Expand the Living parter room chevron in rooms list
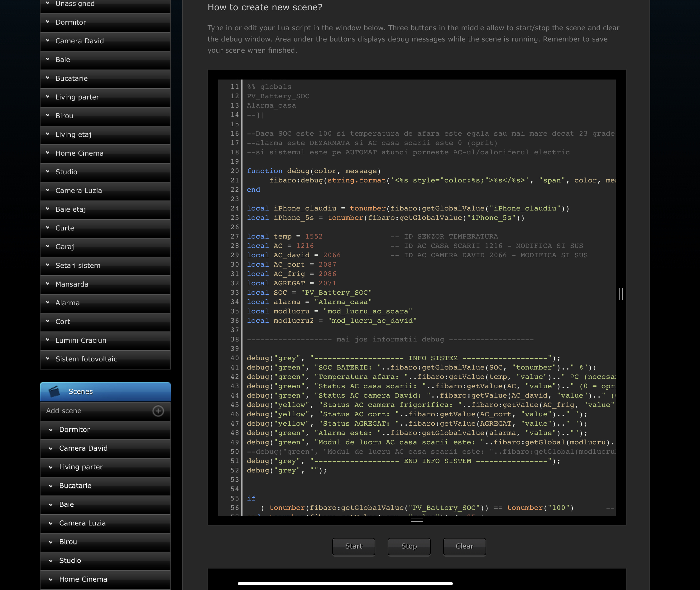This screenshot has height=590, width=700. [48, 97]
